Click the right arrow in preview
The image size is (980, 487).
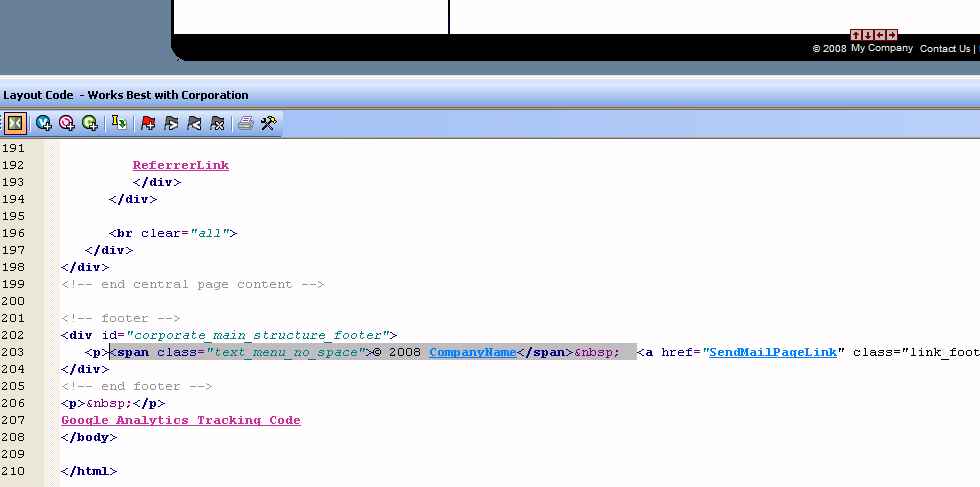point(892,35)
